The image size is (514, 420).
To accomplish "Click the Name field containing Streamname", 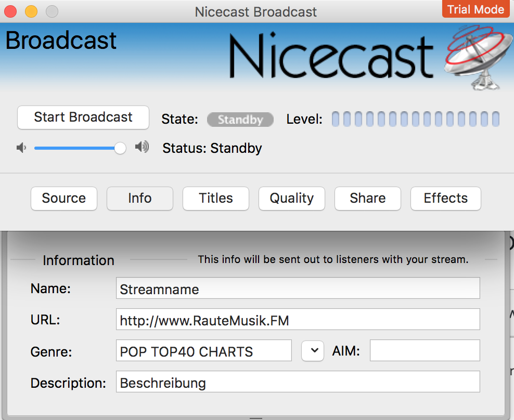I will click(x=298, y=288).
